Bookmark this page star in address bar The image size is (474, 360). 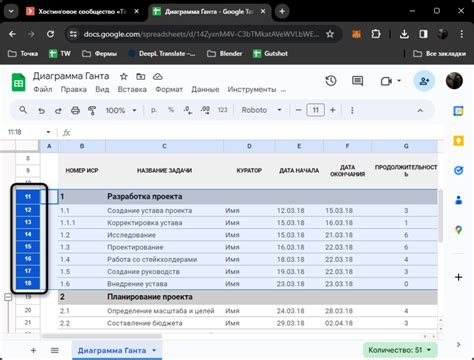point(330,34)
